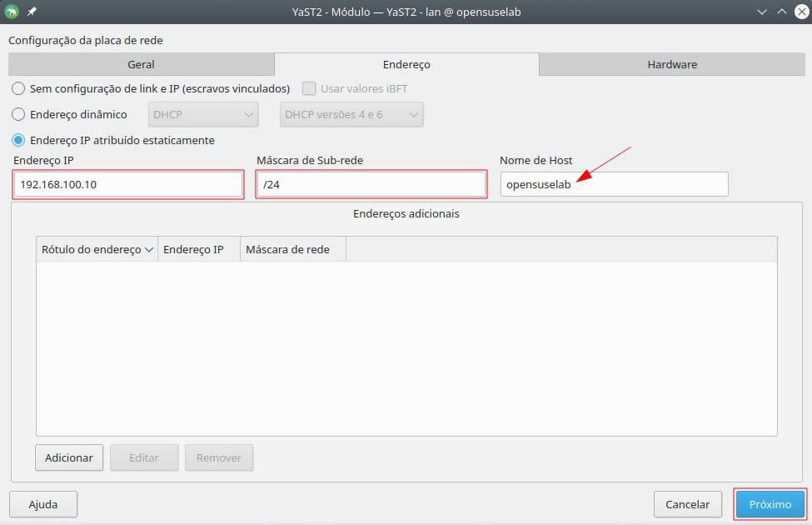Maximize the YaST2 window
The height and width of the screenshot is (525, 812).
781,12
